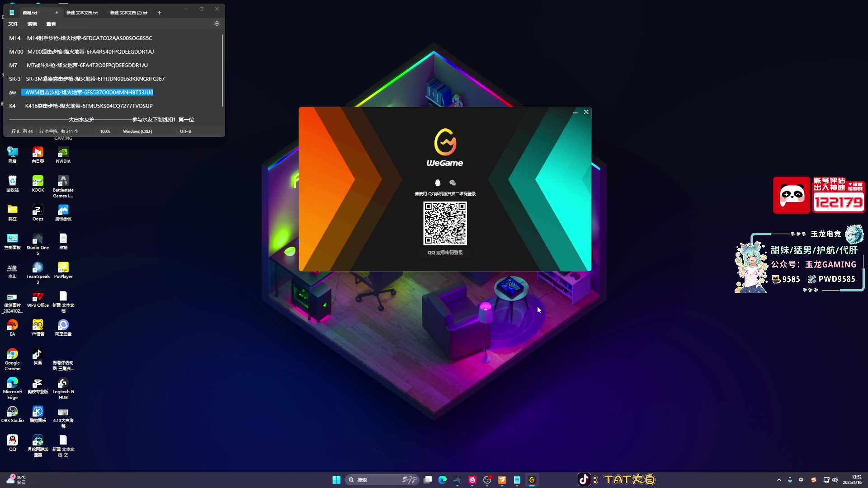Image resolution: width=868 pixels, height=488 pixels.
Task: Select Battlestate Games Launcher icon
Action: pos(63,187)
